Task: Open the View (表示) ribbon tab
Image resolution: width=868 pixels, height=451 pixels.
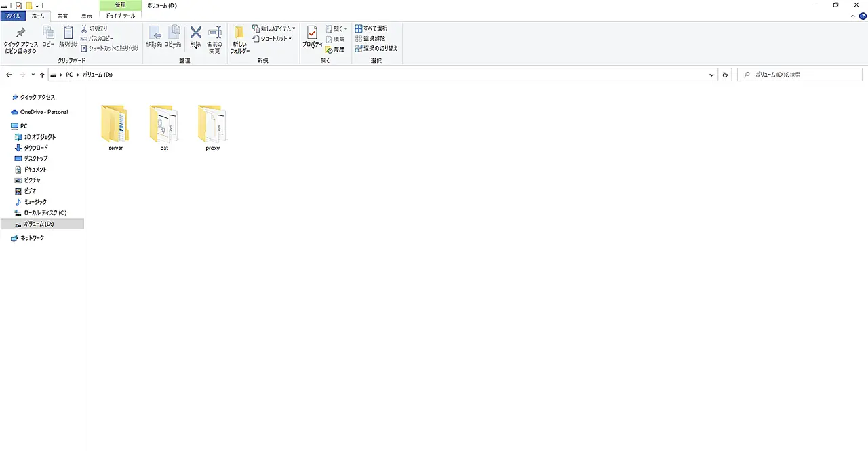Action: pyautogui.click(x=87, y=16)
